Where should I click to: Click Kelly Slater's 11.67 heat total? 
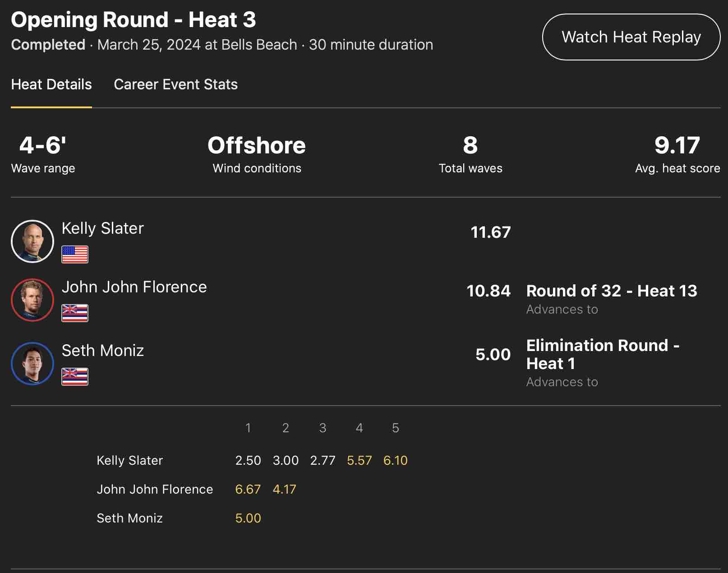coord(490,232)
